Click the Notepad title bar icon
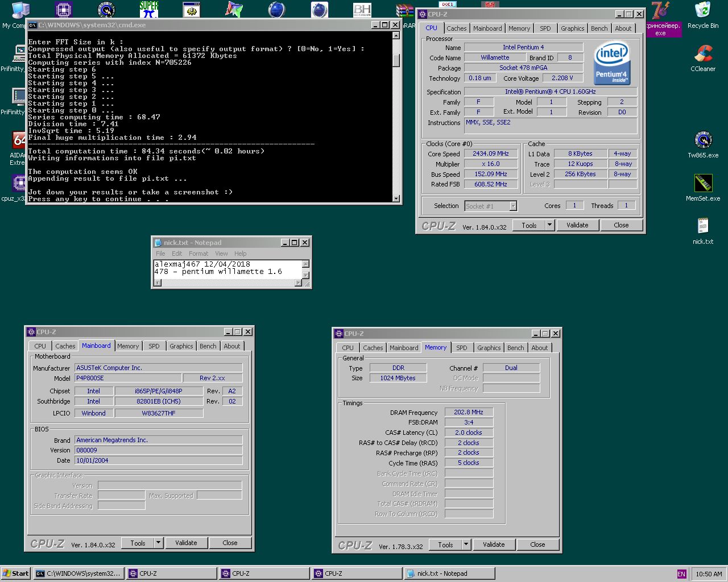 pyautogui.click(x=158, y=243)
